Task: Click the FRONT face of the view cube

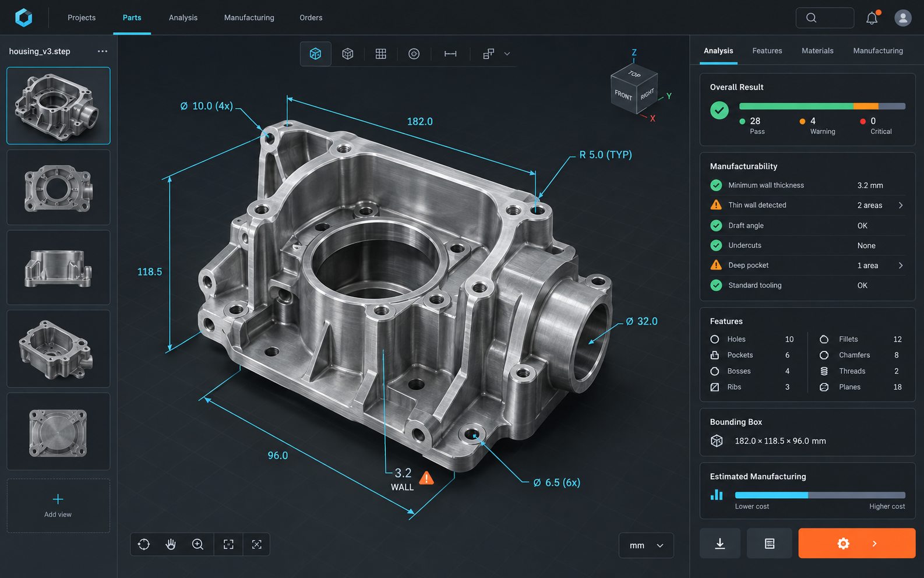Action: coord(623,95)
